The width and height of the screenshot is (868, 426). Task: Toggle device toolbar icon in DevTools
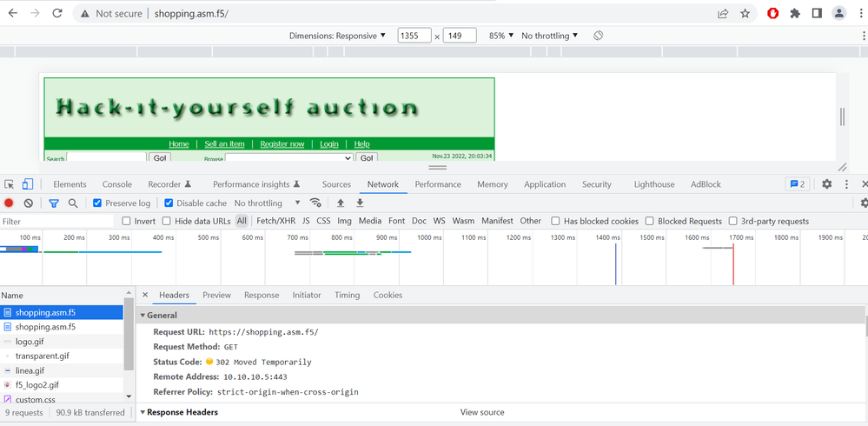[x=28, y=184]
